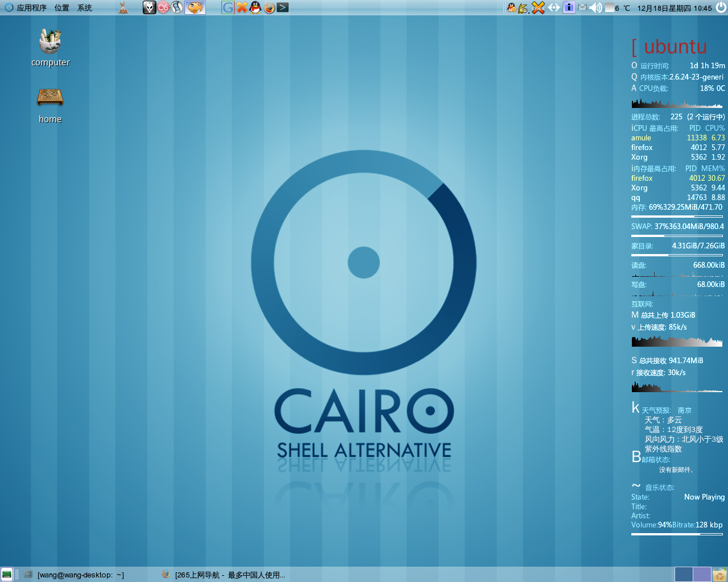Open the 系统 system menu
This screenshot has height=582, width=728.
coord(85,8)
